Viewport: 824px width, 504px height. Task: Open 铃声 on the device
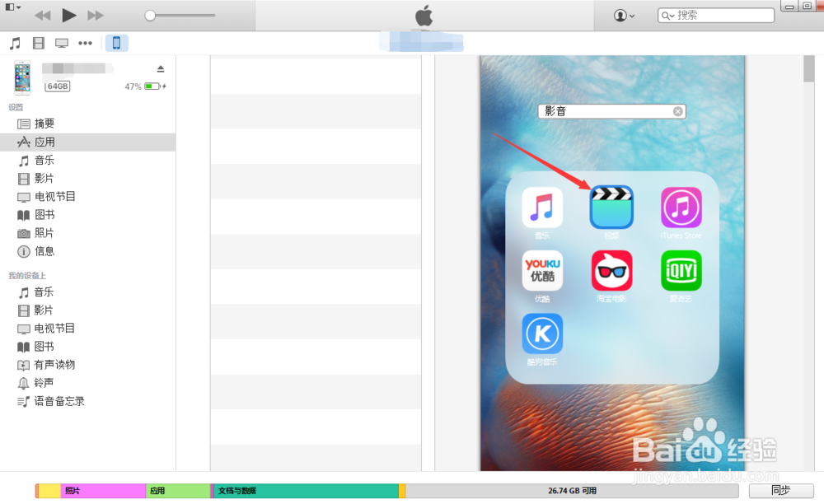coord(88,383)
